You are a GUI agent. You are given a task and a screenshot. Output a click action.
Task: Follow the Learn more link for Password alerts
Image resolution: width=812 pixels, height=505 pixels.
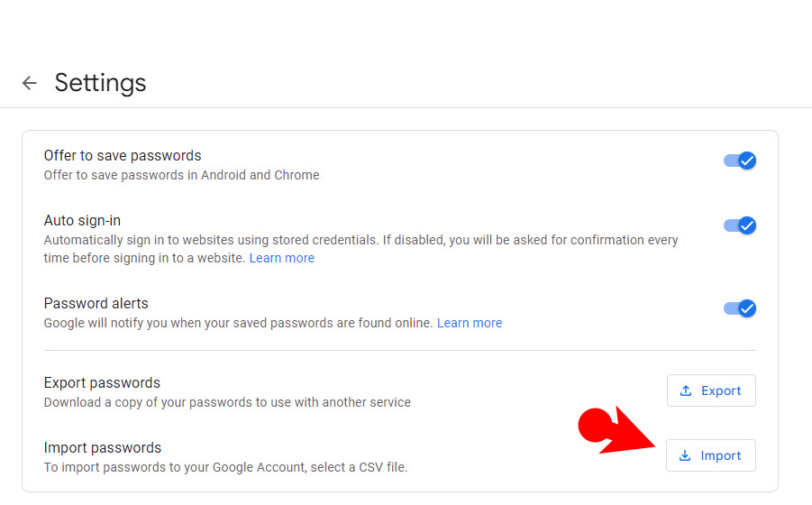click(x=470, y=323)
